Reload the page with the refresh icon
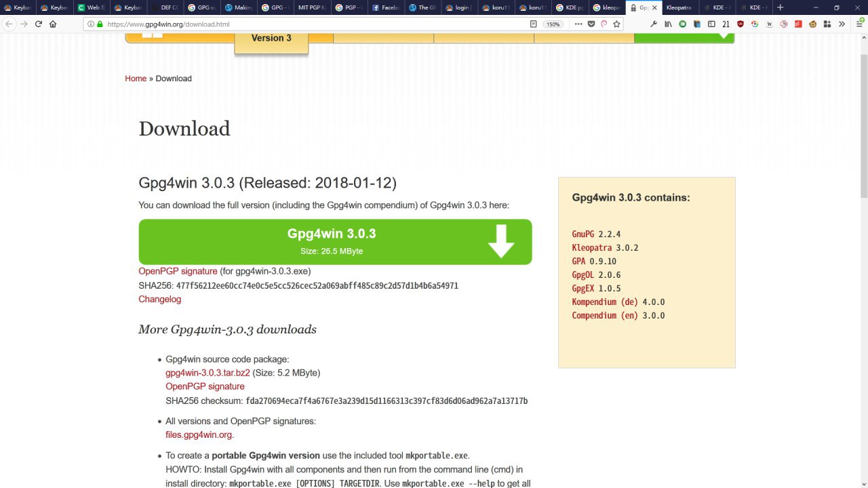 click(39, 24)
